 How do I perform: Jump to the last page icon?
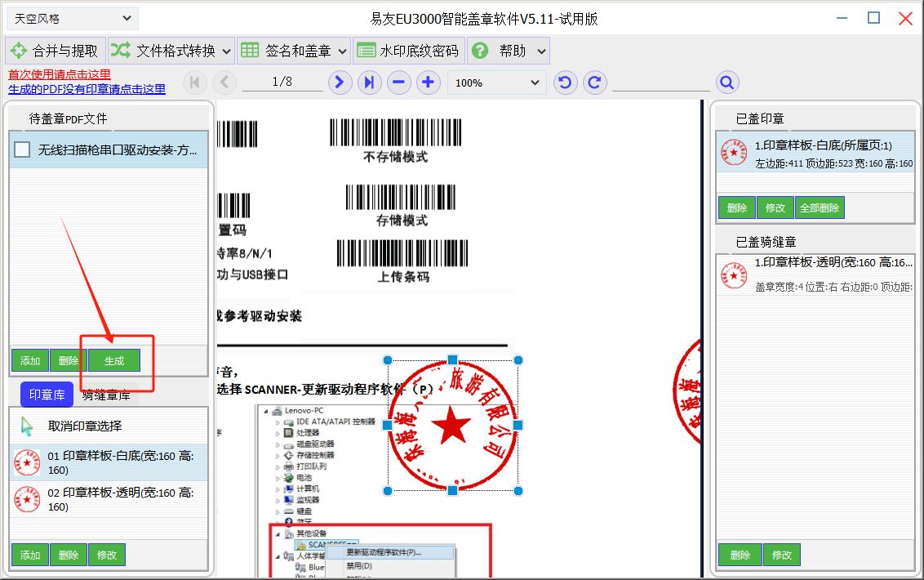tap(369, 83)
